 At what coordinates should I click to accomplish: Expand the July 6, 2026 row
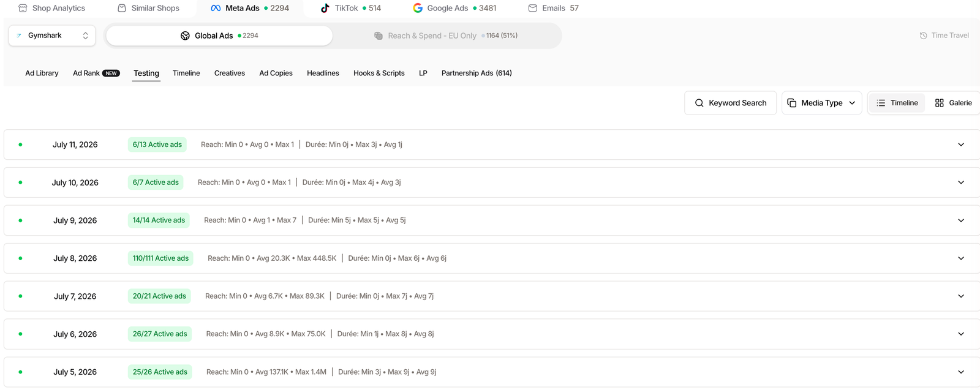coord(961,334)
